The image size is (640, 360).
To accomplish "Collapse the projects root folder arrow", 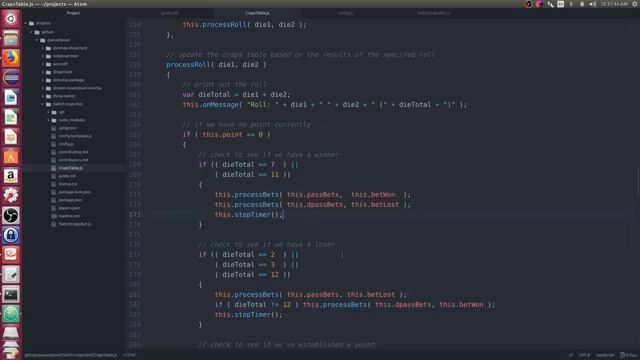I will 26,23.
